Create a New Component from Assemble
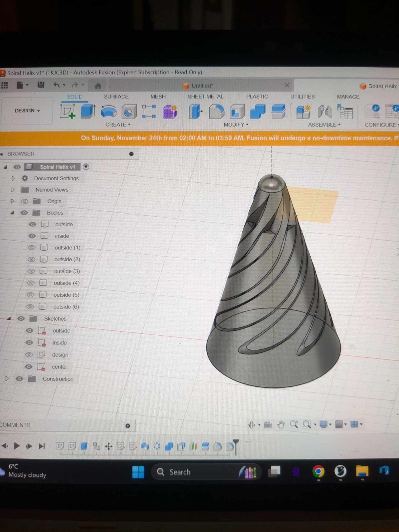Viewport: 399px width, 532px height. (x=303, y=112)
